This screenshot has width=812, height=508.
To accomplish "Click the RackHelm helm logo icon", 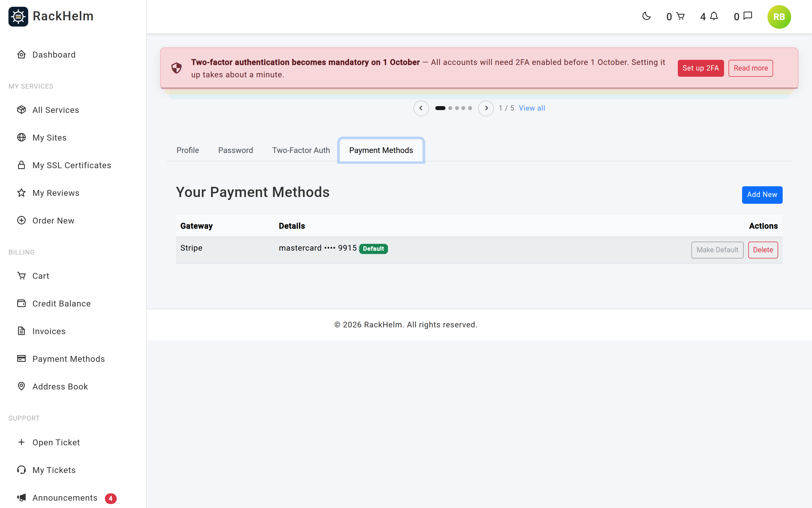I will coord(18,16).
